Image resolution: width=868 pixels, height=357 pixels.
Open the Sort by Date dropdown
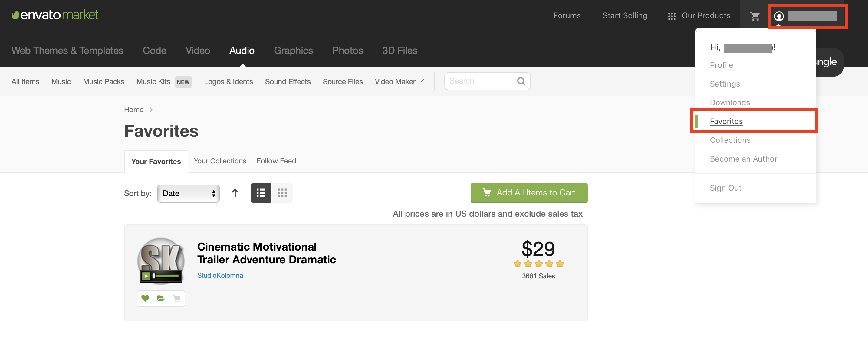(x=188, y=193)
